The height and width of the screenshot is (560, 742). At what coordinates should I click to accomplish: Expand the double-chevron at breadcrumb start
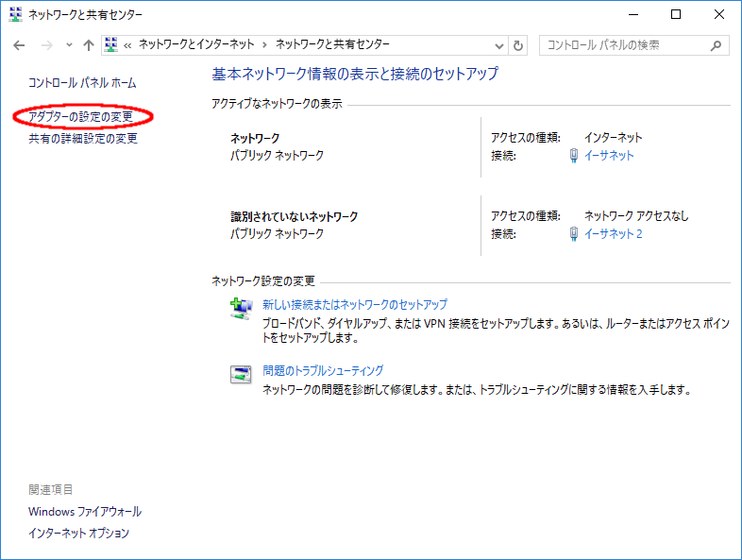(128, 45)
